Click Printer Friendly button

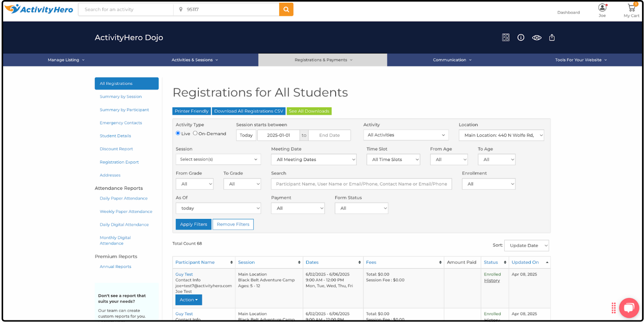192,111
